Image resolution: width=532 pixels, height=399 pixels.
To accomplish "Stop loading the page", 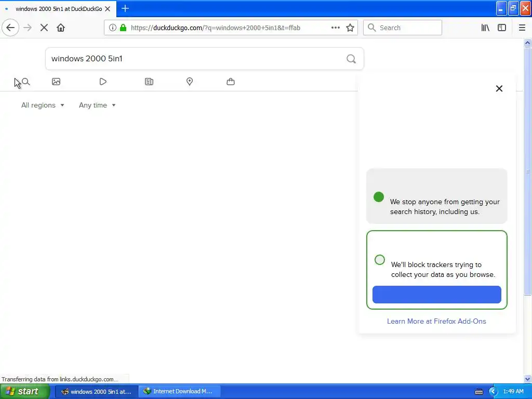I will pos(44,28).
